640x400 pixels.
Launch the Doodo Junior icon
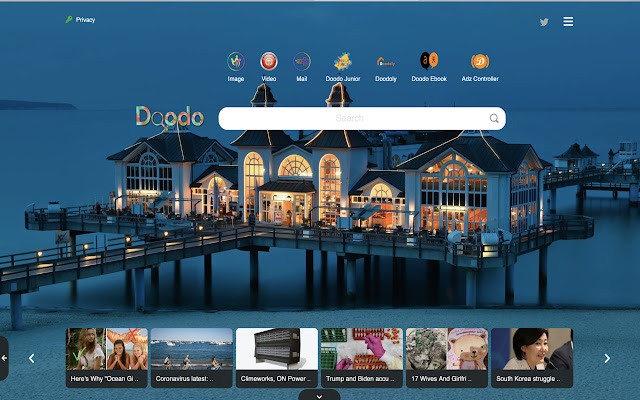343,62
